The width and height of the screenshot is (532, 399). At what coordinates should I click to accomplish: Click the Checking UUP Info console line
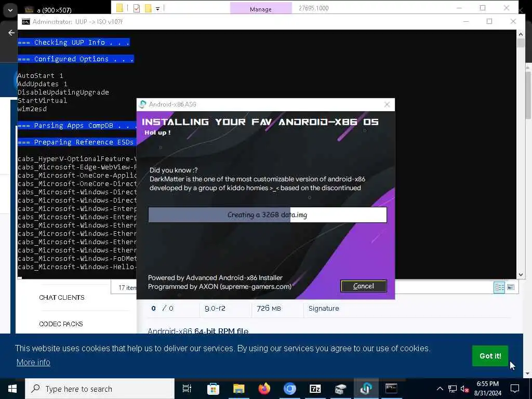[74, 43]
